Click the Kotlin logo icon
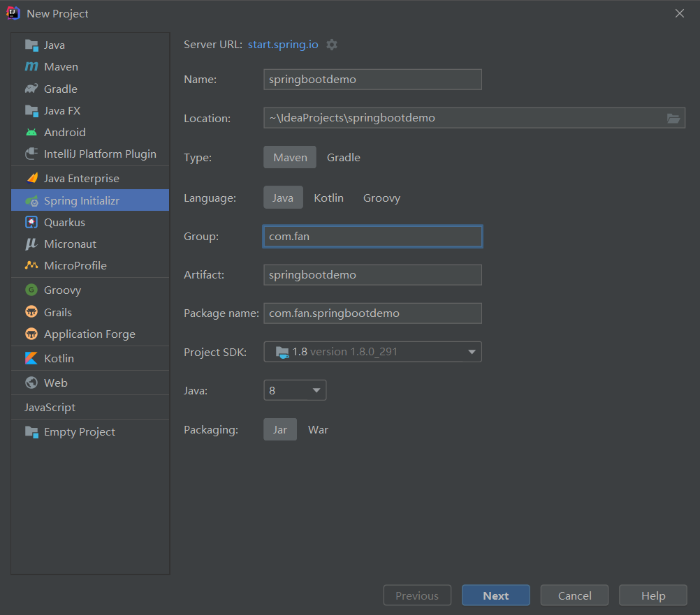The height and width of the screenshot is (615, 700). (x=31, y=358)
